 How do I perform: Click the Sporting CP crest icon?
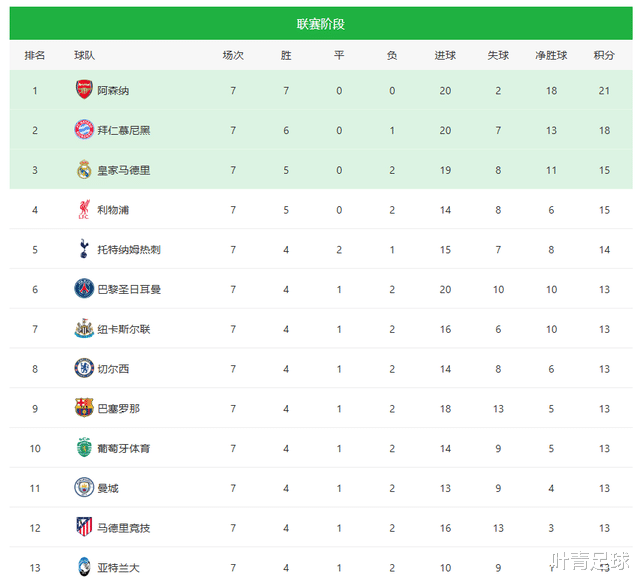(84, 448)
